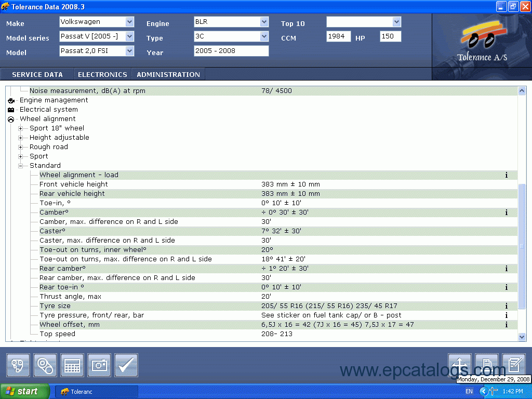
Task: Open the timing belt toolbar icon
Action: 45,365
